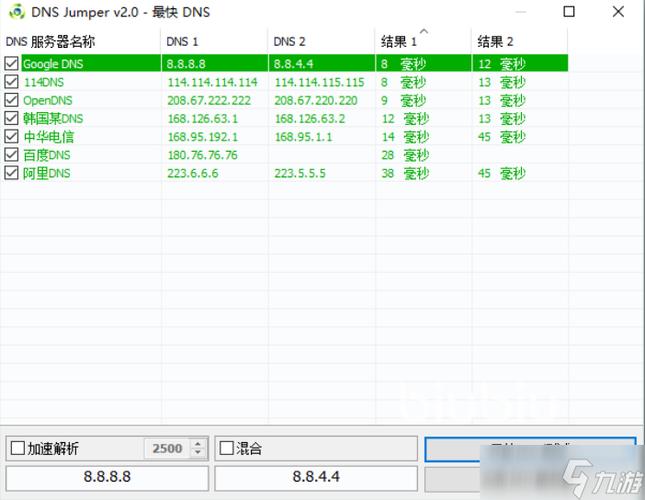Viewport: 645px width, 500px height.
Task: Sort by DNS 2 column header
Action: click(322, 41)
